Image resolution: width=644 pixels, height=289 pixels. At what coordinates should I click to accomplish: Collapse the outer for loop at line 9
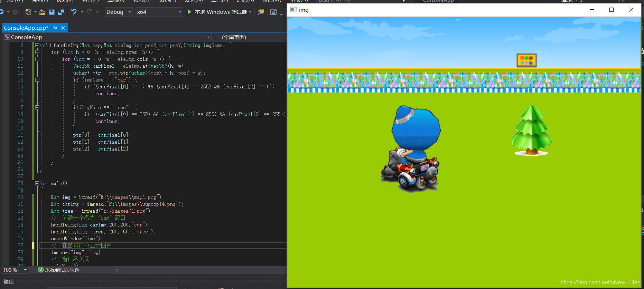pyautogui.click(x=37, y=52)
